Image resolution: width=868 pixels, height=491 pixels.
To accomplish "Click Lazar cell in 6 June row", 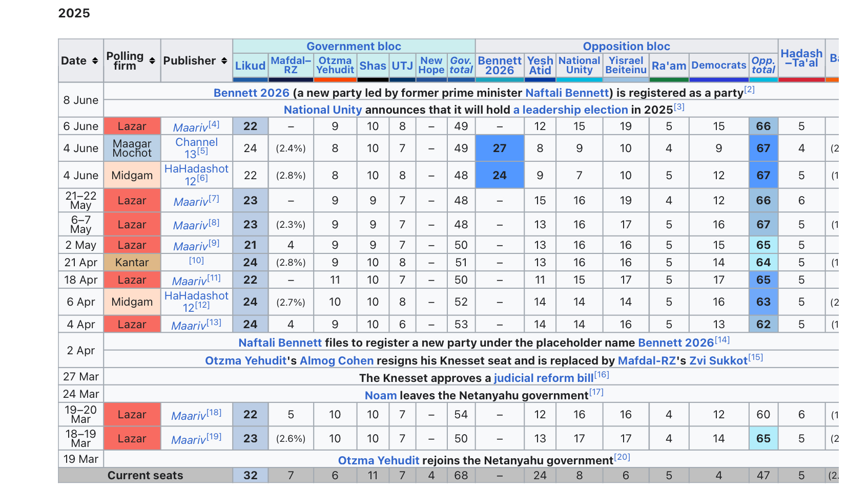I will click(132, 126).
